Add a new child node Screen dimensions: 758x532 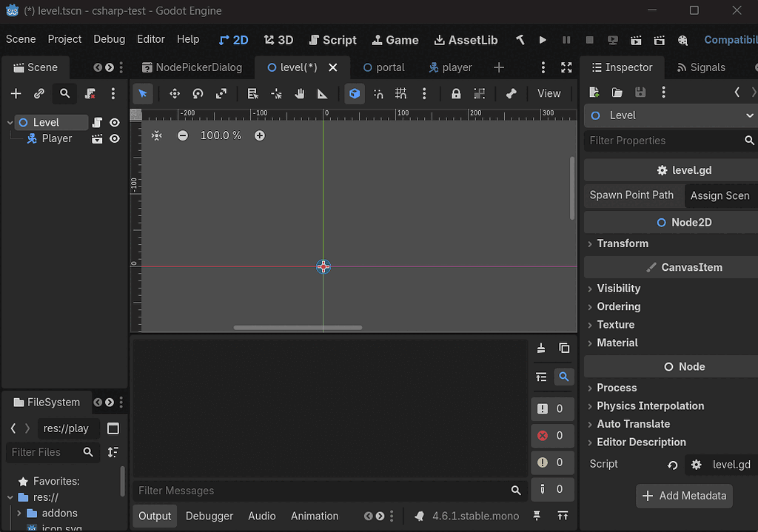16,93
